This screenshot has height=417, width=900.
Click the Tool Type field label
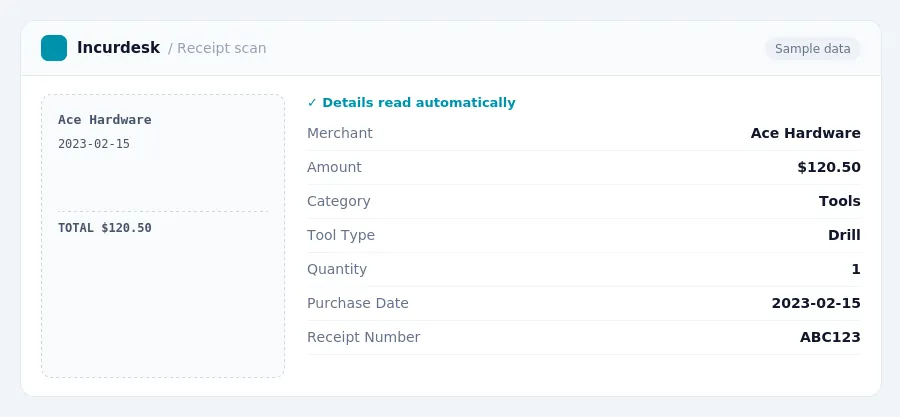click(x=341, y=235)
